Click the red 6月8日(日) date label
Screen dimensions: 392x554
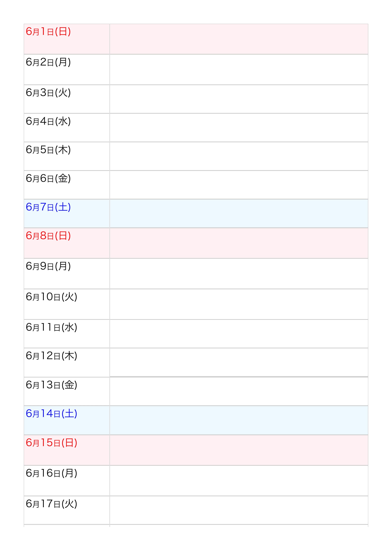[x=48, y=236]
